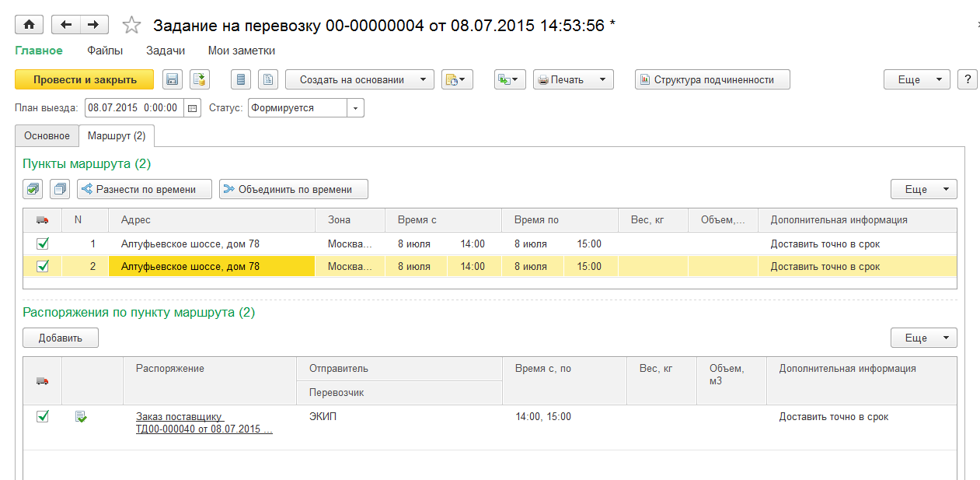980x480 pixels.
Task: Open the Печать dropdown menu
Action: [573, 79]
